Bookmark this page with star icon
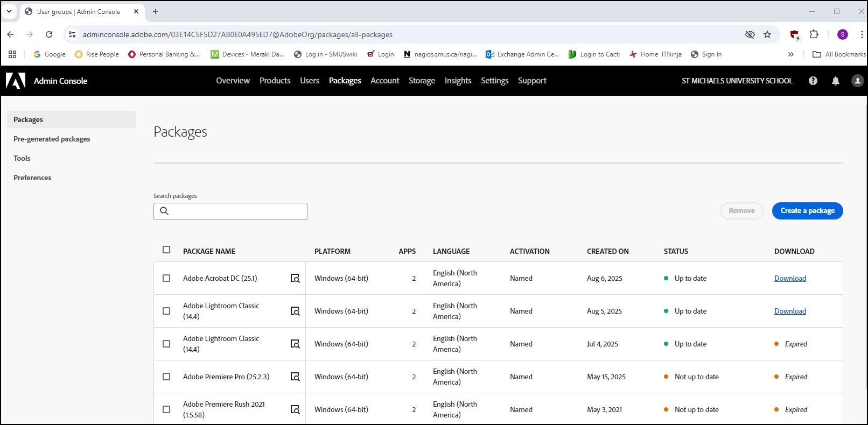 [x=767, y=34]
